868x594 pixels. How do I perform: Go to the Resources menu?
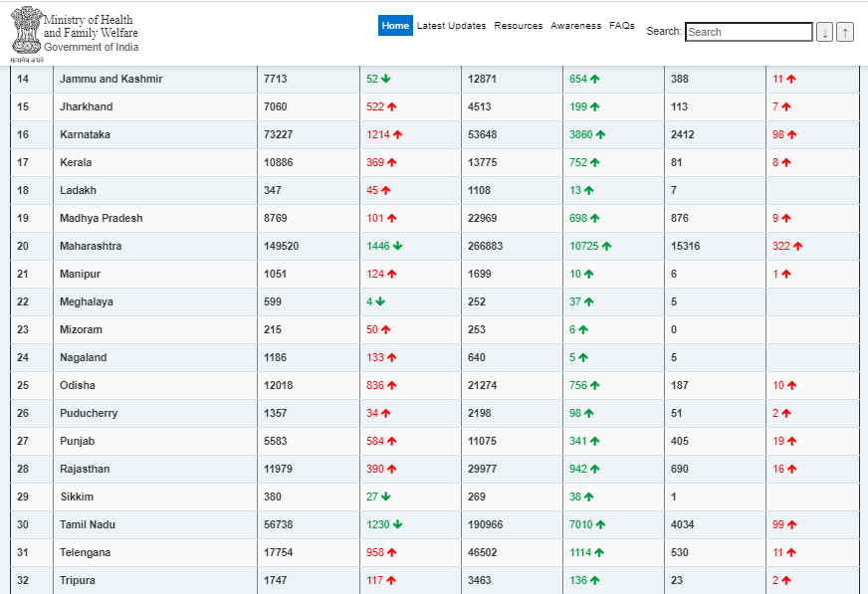[519, 26]
